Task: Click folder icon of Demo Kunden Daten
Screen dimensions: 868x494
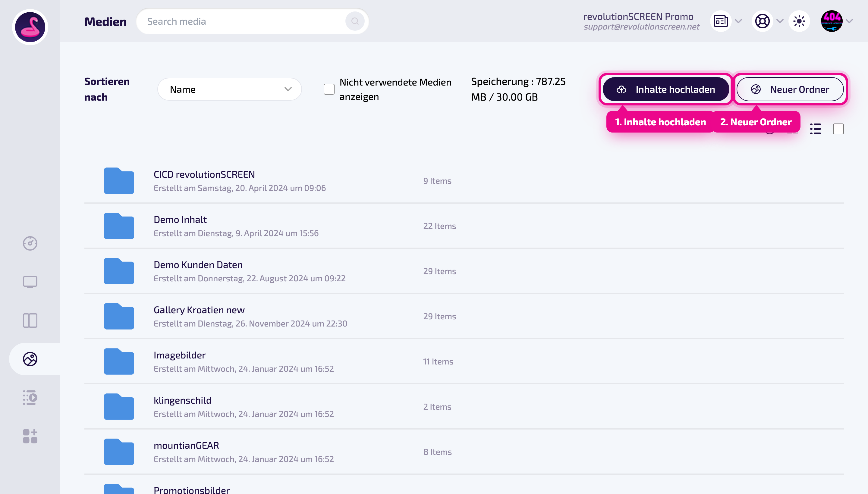Action: [119, 271]
